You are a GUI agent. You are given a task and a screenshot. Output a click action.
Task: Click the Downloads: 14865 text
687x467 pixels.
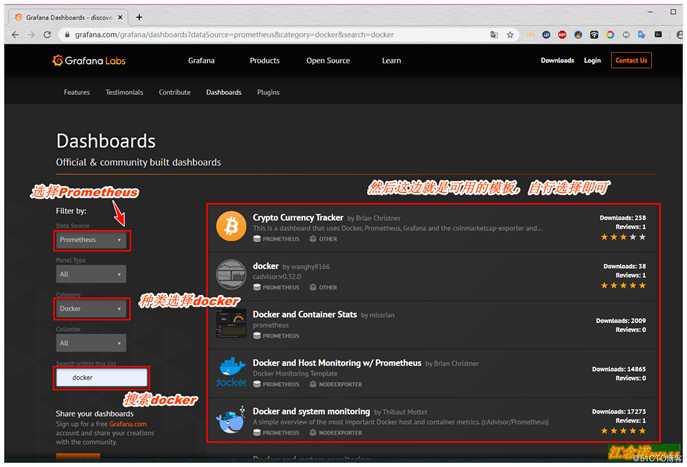click(619, 369)
